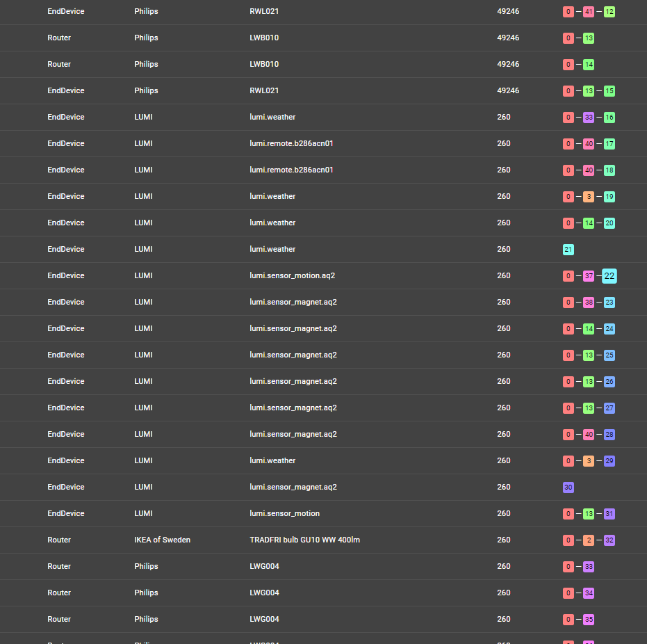Click 260 value in the TRADFRI bulb row
The image size is (647, 644).
tap(503, 540)
